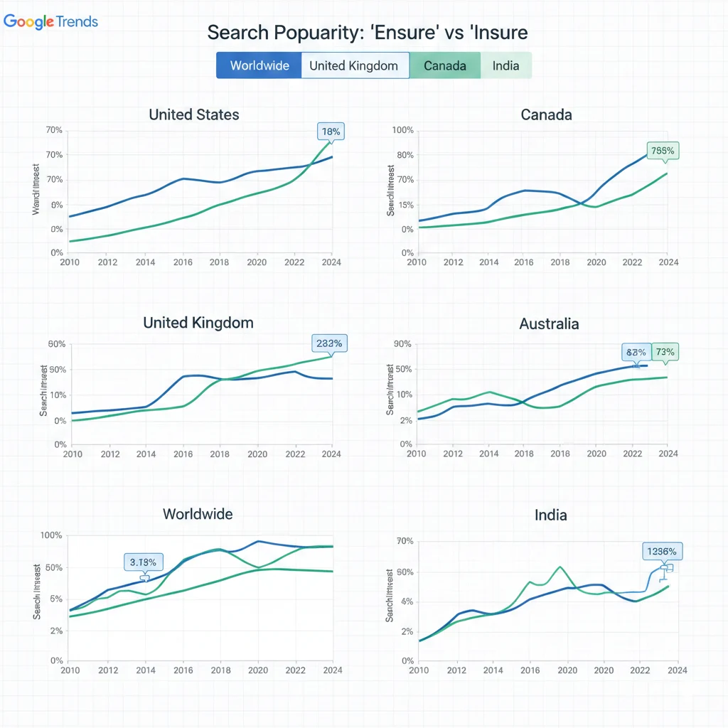Click the 1236% tooltip on India chart
The height and width of the screenshot is (728, 728).
(x=663, y=551)
